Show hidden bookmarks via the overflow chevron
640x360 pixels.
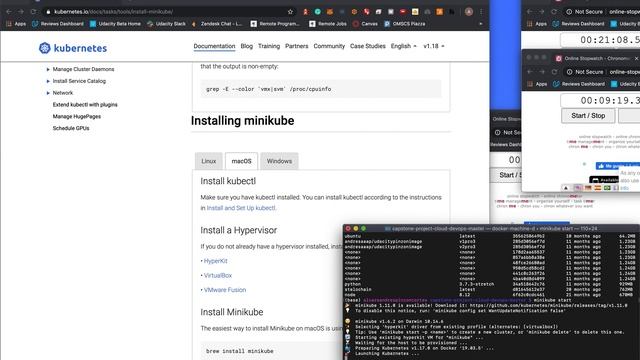pyautogui.click(x=480, y=24)
